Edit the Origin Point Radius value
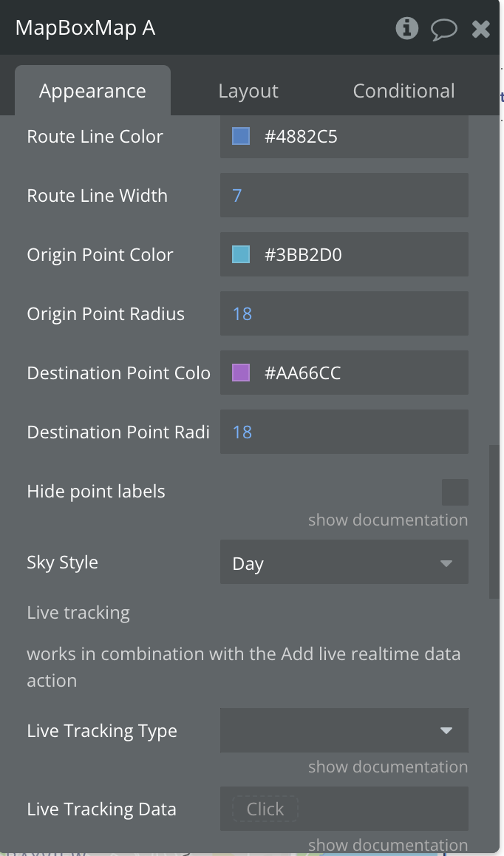This screenshot has height=856, width=504. 344,313
